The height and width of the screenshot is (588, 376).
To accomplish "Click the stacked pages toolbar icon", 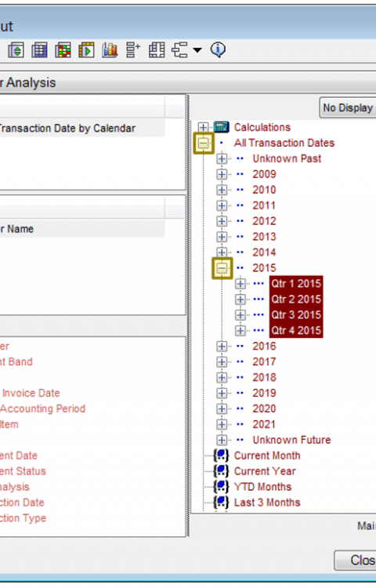I will [x=157, y=50].
